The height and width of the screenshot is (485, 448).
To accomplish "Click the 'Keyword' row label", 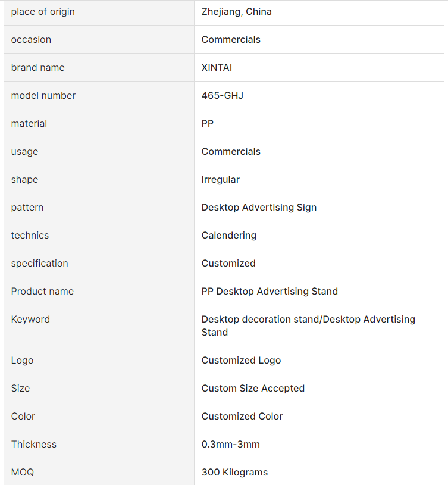I will click(x=30, y=320).
